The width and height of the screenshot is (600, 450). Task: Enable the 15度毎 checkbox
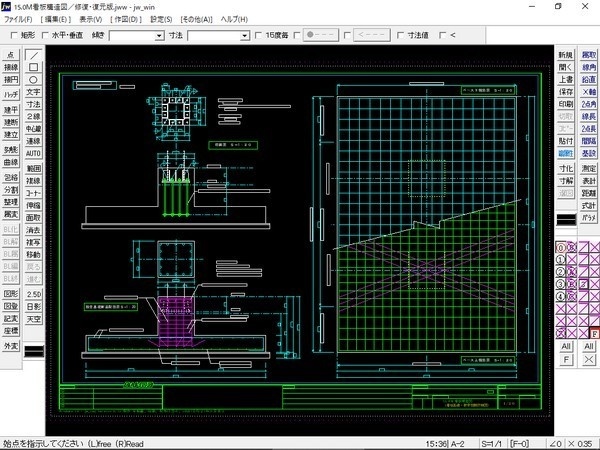coord(259,35)
